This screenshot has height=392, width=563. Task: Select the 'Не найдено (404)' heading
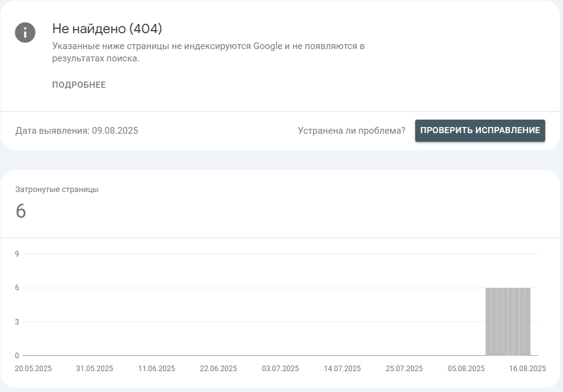pos(107,28)
